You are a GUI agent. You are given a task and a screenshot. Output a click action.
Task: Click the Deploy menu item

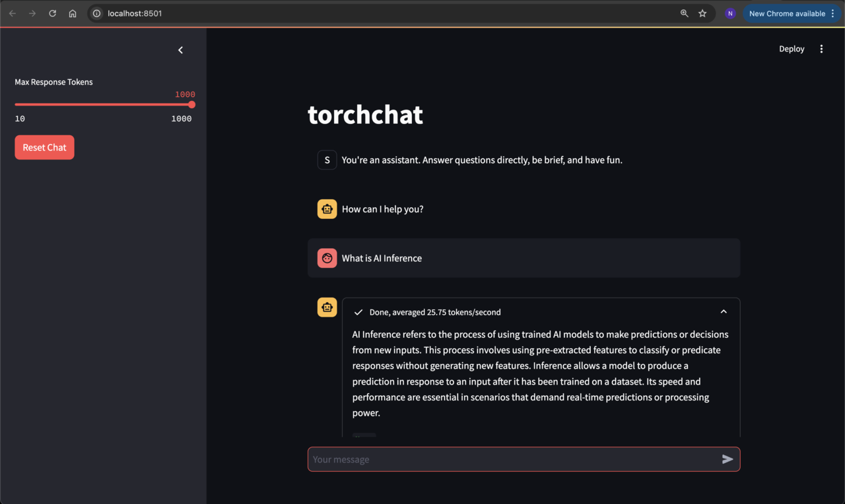click(792, 48)
